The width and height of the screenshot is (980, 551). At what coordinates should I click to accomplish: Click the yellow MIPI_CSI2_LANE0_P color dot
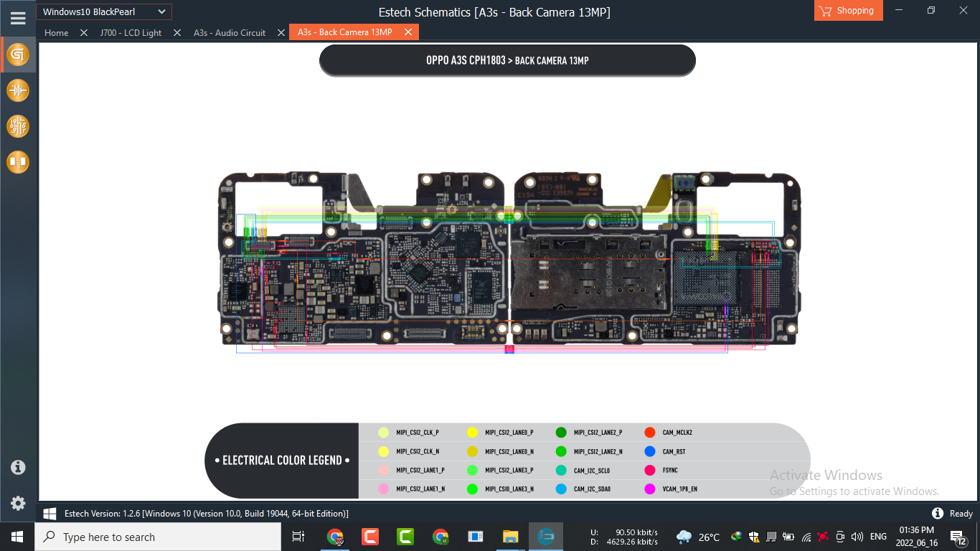coord(472,433)
